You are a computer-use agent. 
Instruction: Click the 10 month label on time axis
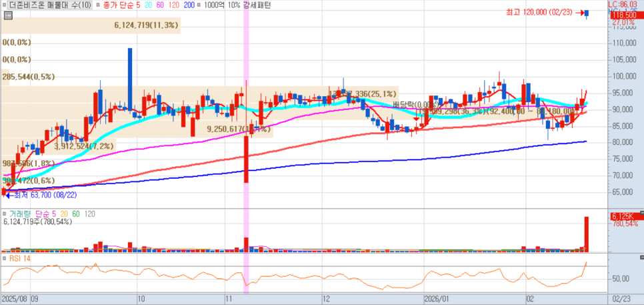pos(141,299)
